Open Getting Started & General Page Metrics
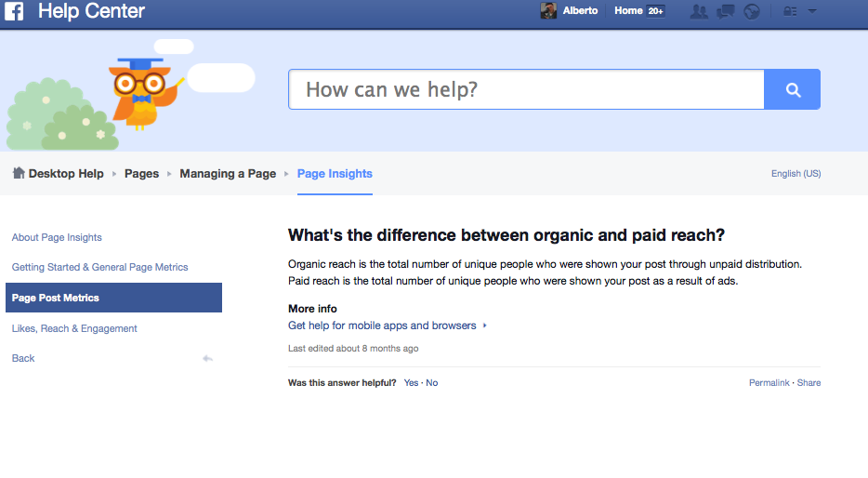Viewport: 868px width, 478px height. [x=99, y=267]
